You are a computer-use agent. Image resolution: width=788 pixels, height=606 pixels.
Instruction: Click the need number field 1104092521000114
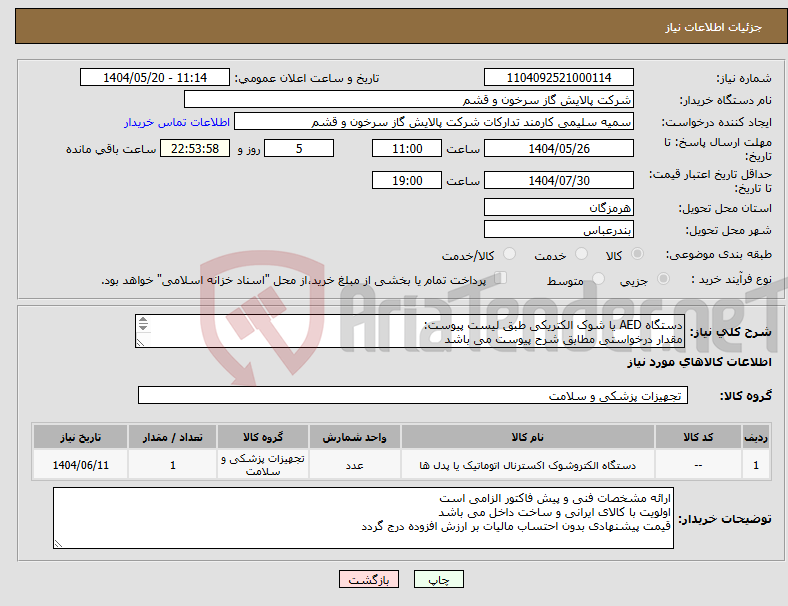pyautogui.click(x=558, y=77)
